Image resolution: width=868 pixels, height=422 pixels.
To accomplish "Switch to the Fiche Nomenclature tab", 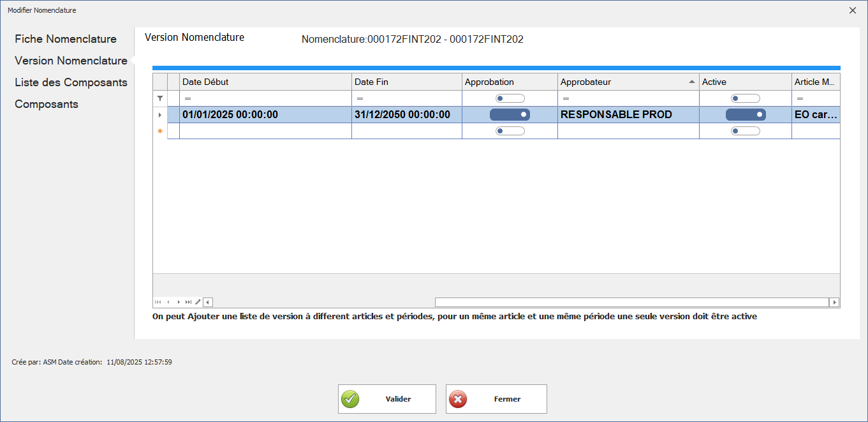I will pos(66,39).
